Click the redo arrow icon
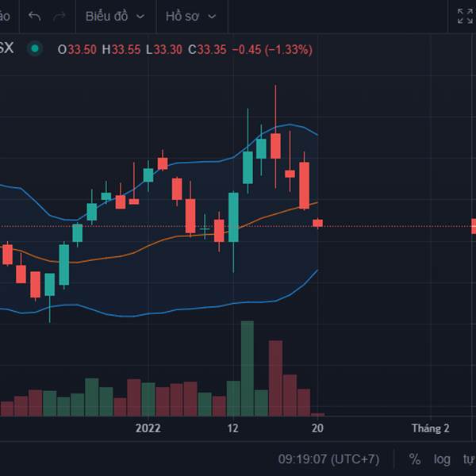The width and height of the screenshot is (476, 476). pos(59,16)
